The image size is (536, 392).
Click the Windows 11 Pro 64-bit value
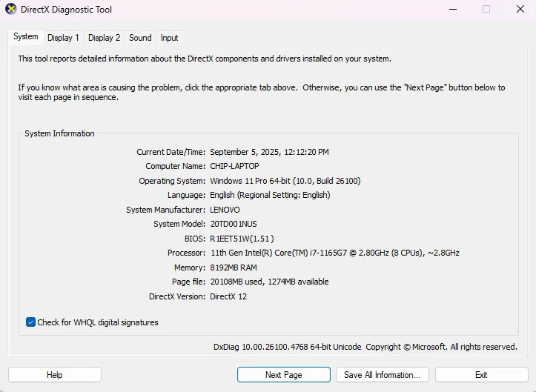click(x=285, y=181)
